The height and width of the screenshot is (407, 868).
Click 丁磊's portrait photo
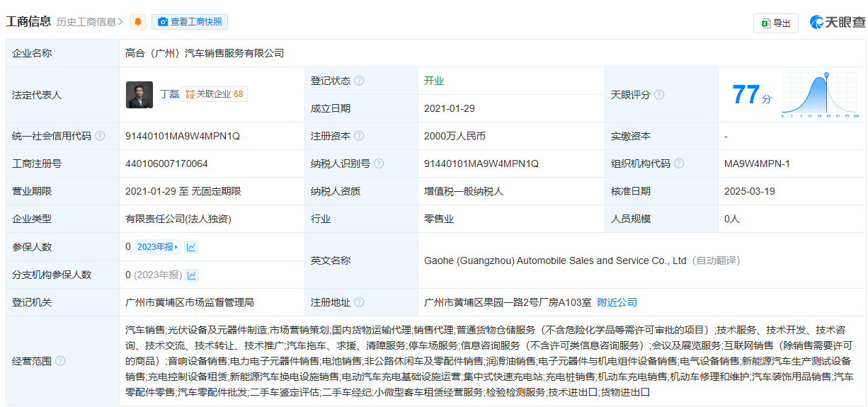click(x=139, y=95)
